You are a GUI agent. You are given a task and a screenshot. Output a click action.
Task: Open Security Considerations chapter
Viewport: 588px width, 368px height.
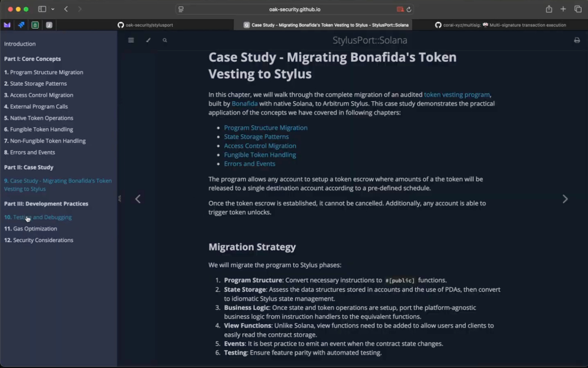[39, 240]
